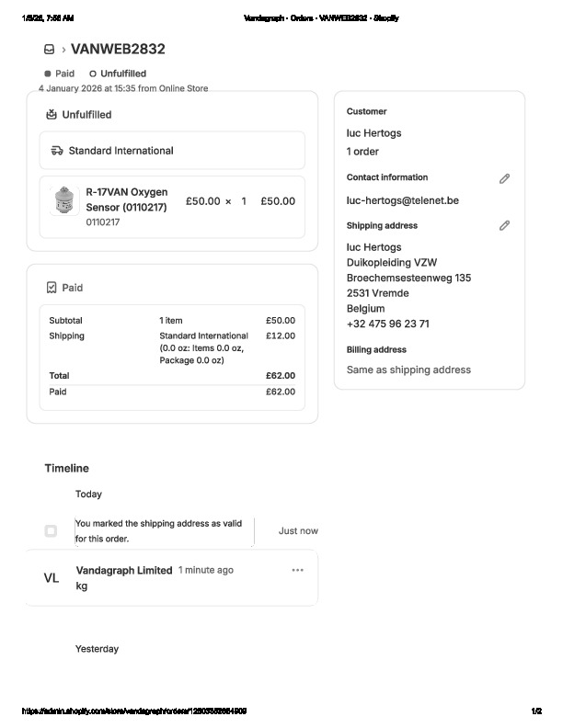This screenshot has width=563, height=728.
Task: Click the Standard International shipping method row
Action: [x=172, y=151]
